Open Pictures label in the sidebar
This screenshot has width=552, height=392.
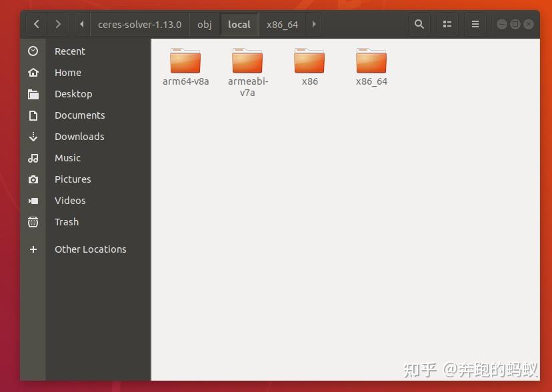[x=73, y=179]
